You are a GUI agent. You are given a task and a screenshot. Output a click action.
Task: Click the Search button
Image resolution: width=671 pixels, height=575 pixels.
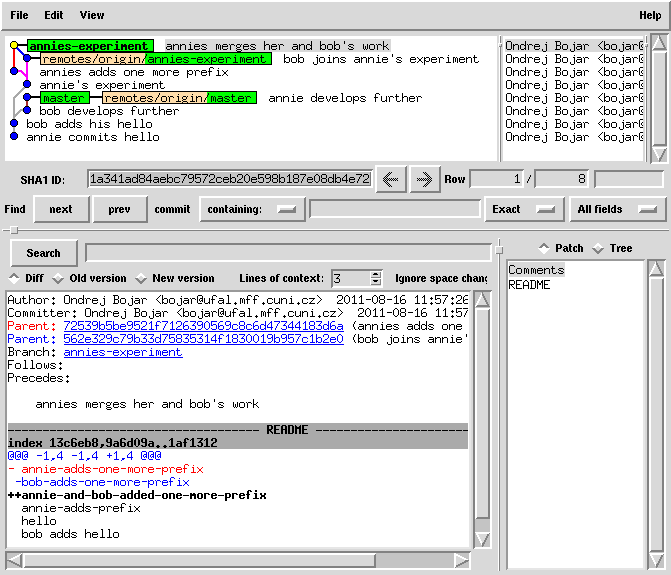point(43,253)
